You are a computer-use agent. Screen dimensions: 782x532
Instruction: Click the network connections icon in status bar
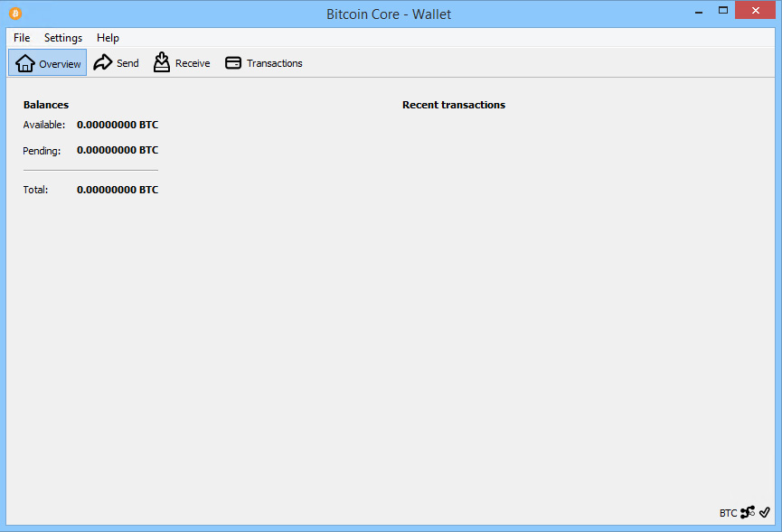(748, 512)
